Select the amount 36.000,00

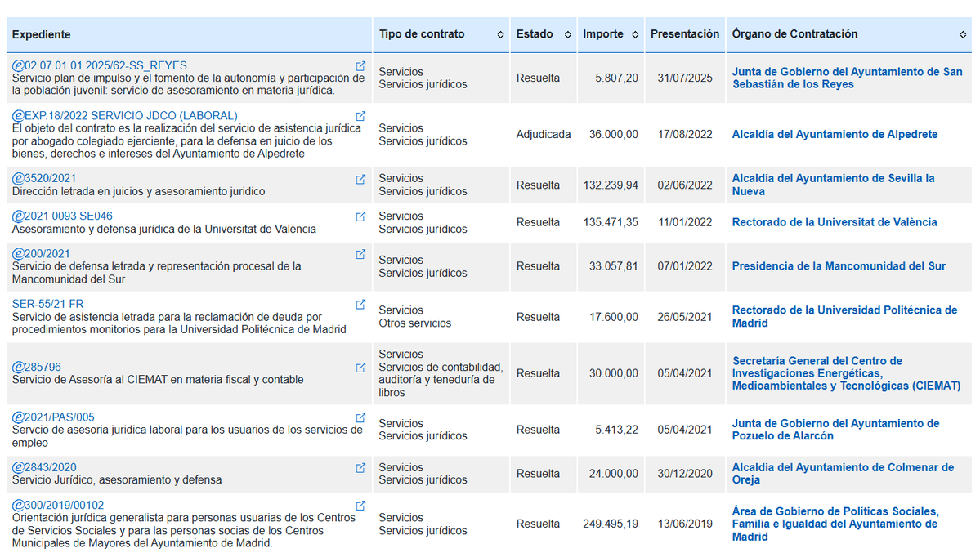pyautogui.click(x=613, y=134)
